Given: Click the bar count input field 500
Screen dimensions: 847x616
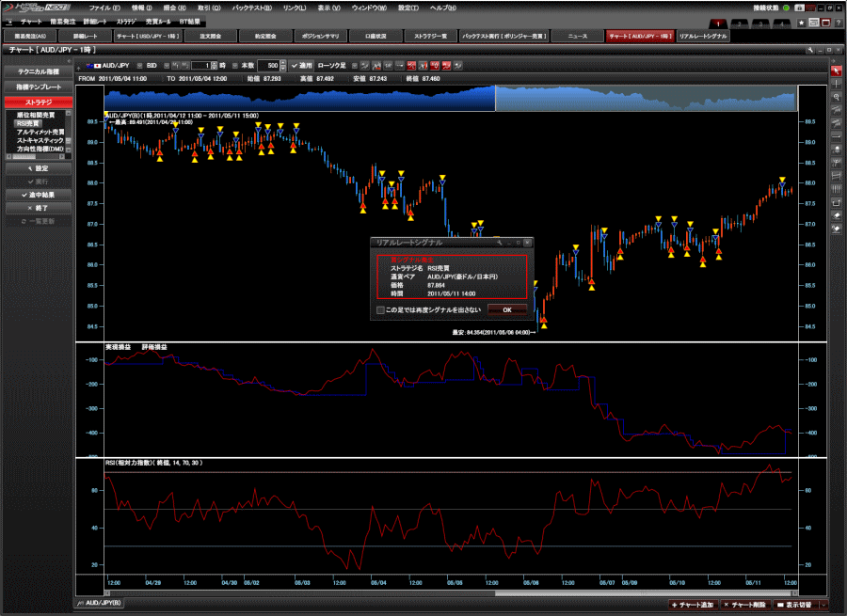Looking at the screenshot, I should (269, 65).
